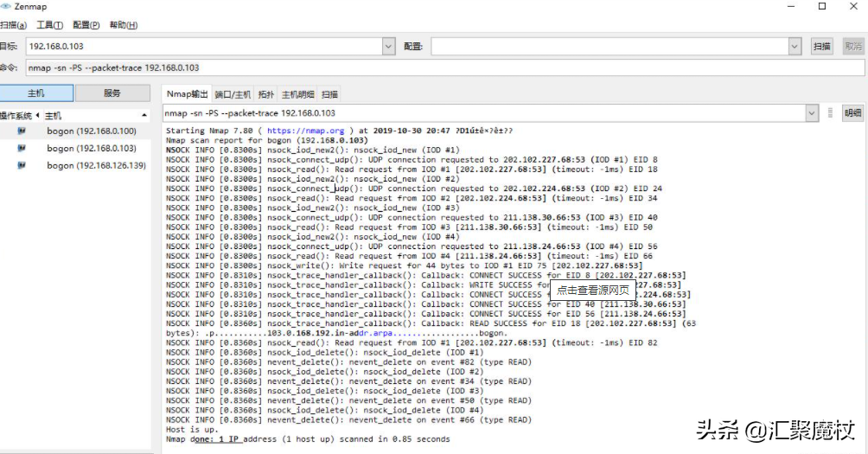Switch to the Nmap输出 tab

click(x=187, y=94)
